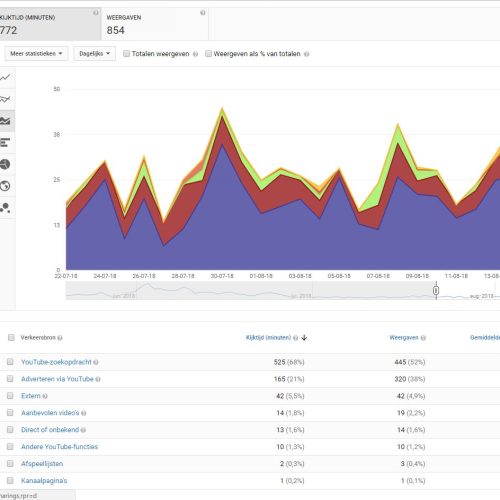This screenshot has width=500, height=500.
Task: Open the Meer statistieken dropdown
Action: tap(36, 54)
